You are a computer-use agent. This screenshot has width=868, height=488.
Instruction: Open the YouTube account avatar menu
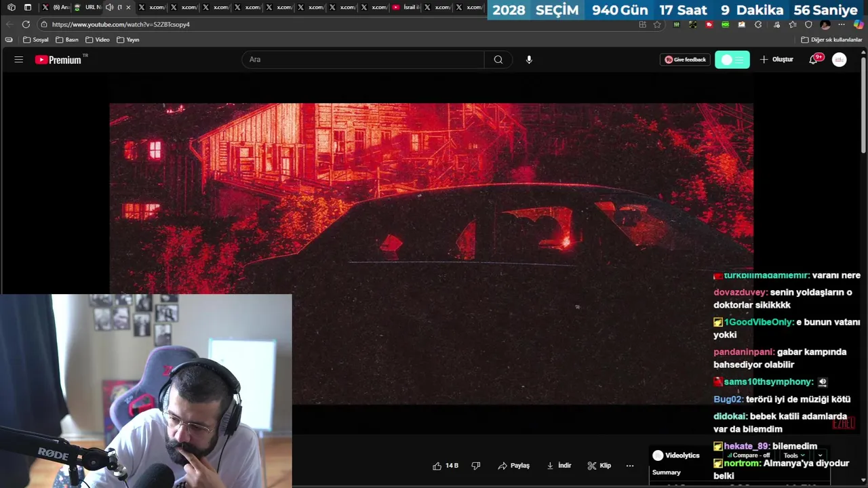click(x=840, y=60)
